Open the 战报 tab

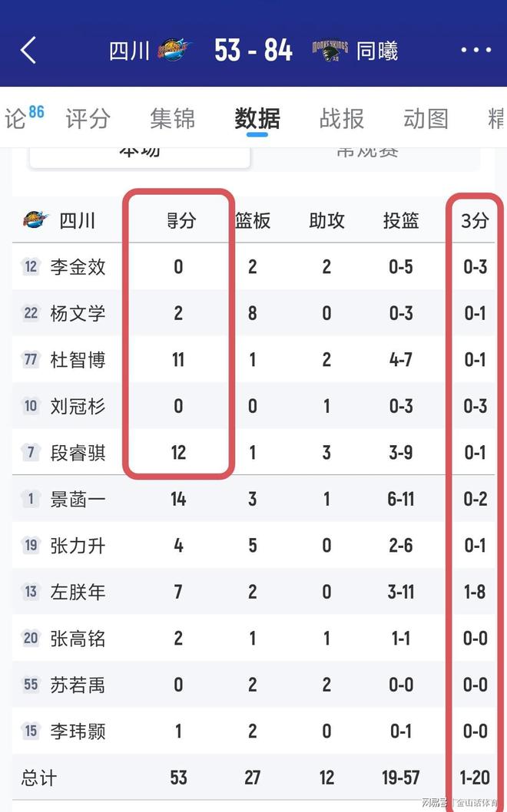342,119
